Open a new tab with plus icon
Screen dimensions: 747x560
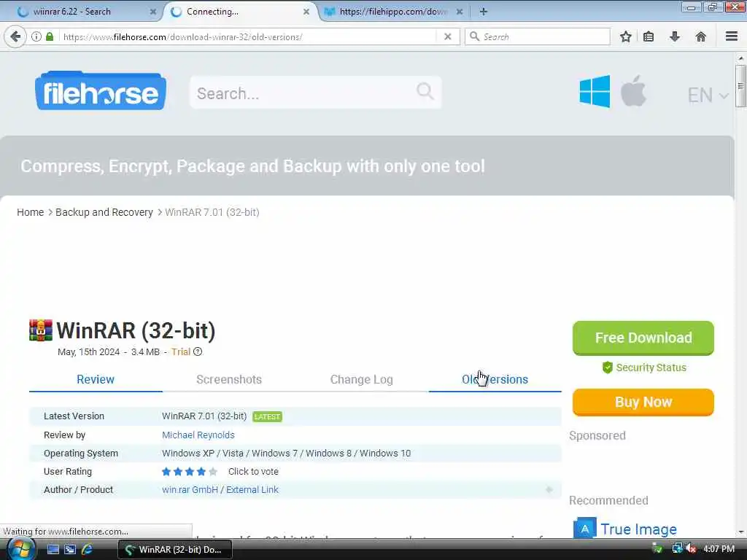tap(483, 12)
